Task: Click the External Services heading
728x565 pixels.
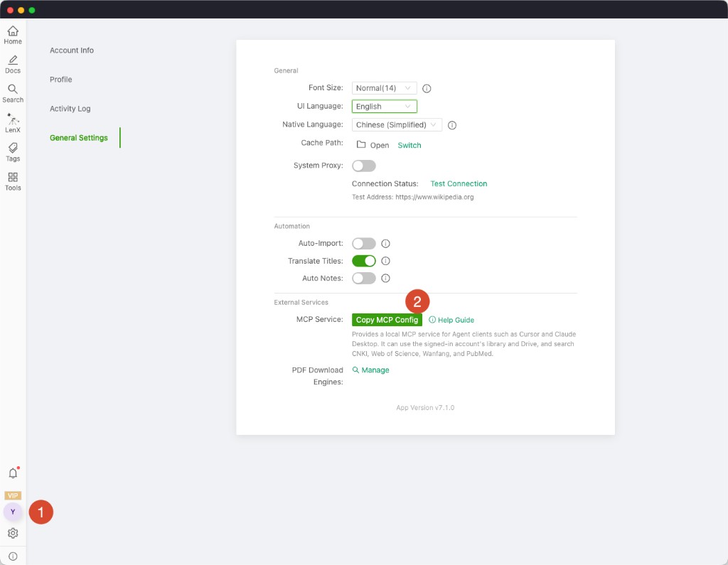Action: (x=301, y=302)
